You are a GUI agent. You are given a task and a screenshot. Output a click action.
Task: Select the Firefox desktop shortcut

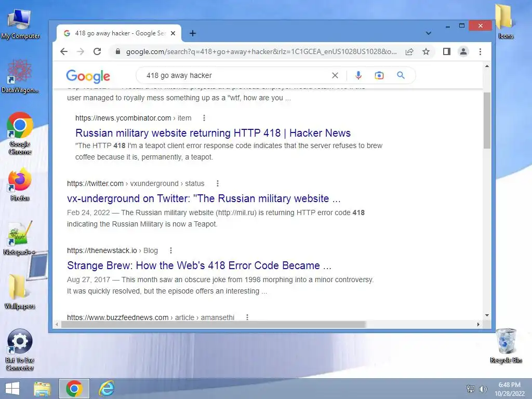20,184
